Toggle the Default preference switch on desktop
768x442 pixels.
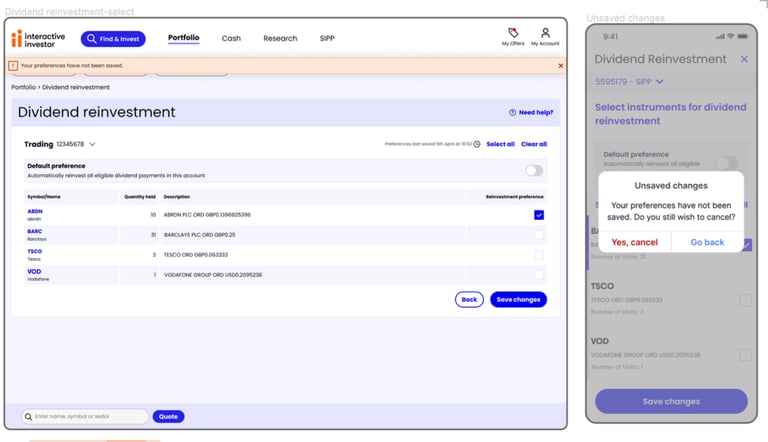tap(534, 171)
